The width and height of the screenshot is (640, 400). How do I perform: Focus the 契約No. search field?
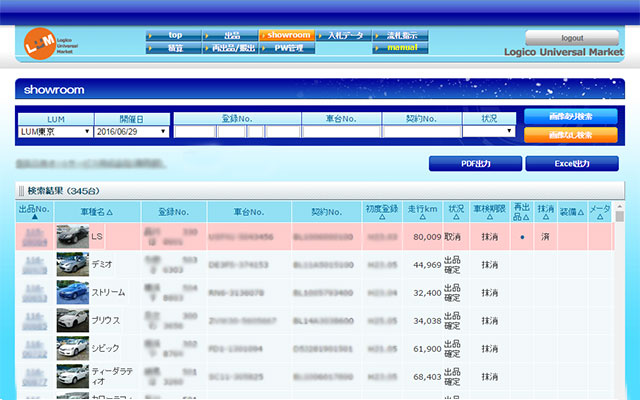point(422,131)
